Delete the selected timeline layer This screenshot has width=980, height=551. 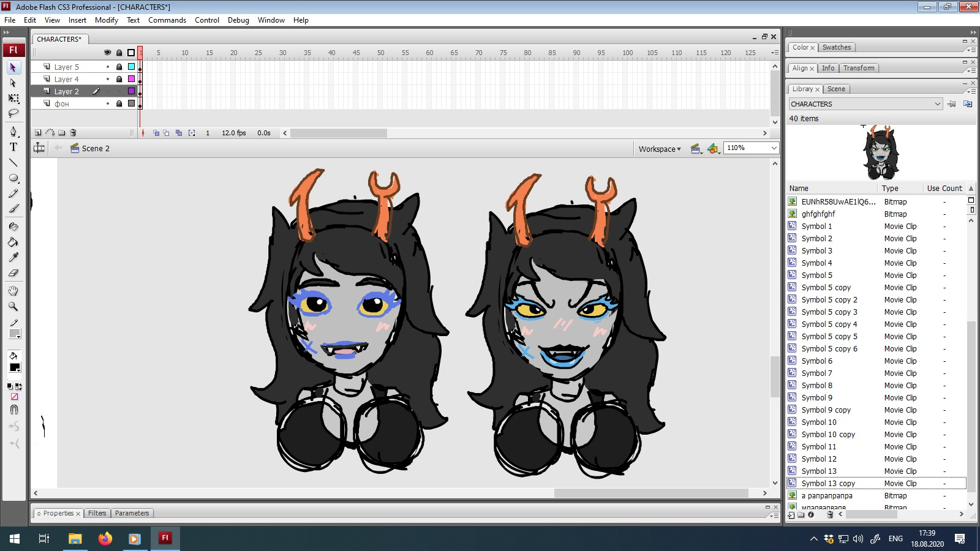point(73,132)
